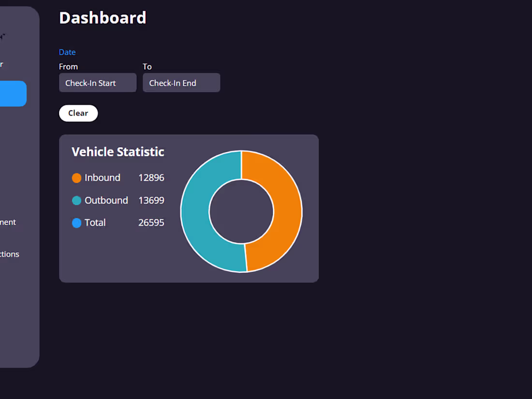This screenshot has height=399, width=532.
Task: Click the orange Inbound legend dot
Action: coord(77,178)
